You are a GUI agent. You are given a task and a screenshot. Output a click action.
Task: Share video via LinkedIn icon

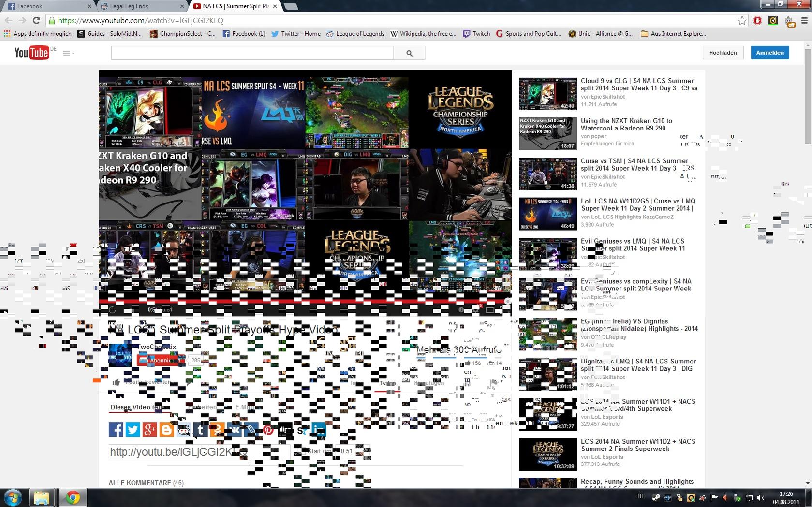pyautogui.click(x=319, y=429)
